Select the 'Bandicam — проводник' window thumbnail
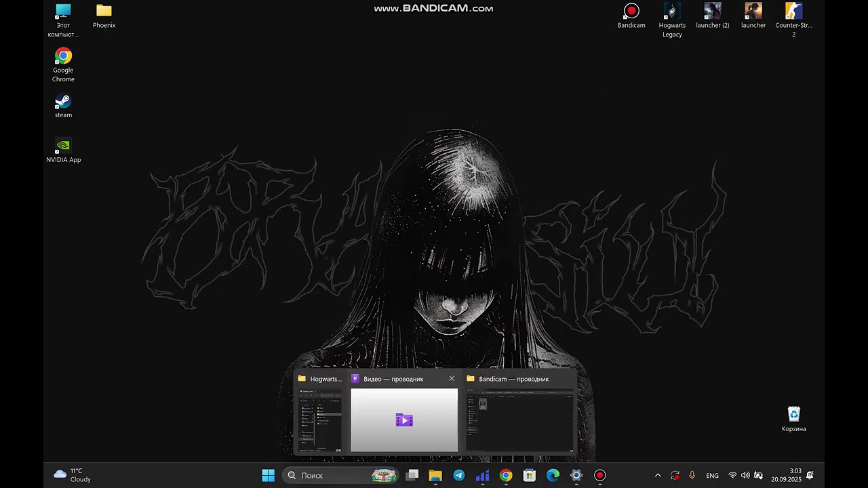 (x=520, y=420)
